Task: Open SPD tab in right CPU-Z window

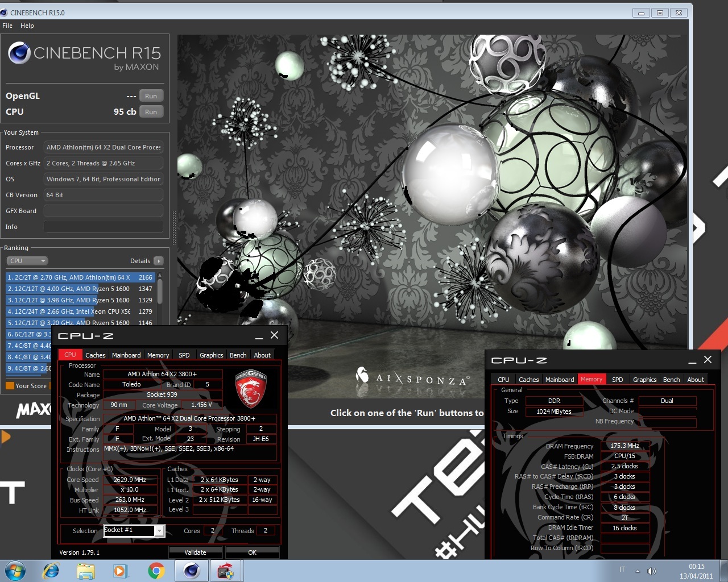Action: [x=618, y=379]
